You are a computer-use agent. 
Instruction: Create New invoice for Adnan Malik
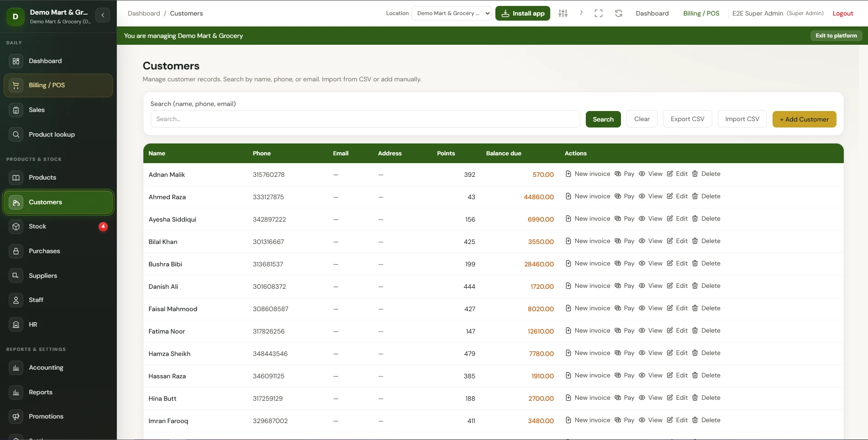pyautogui.click(x=588, y=174)
